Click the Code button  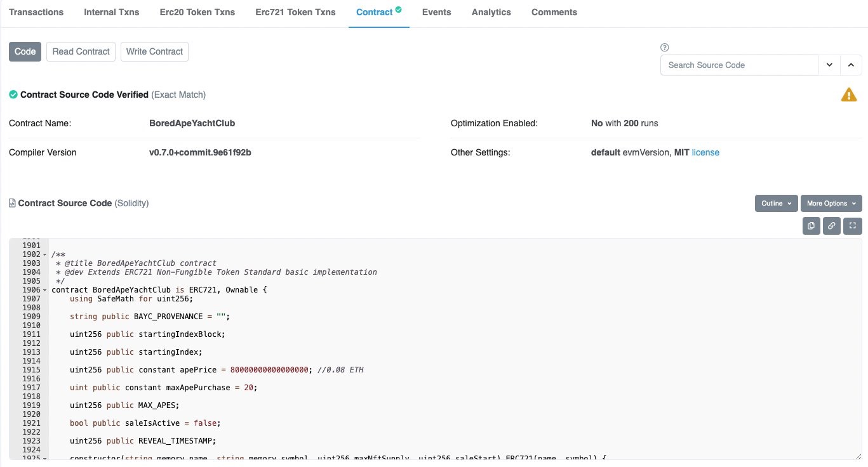pyautogui.click(x=25, y=51)
